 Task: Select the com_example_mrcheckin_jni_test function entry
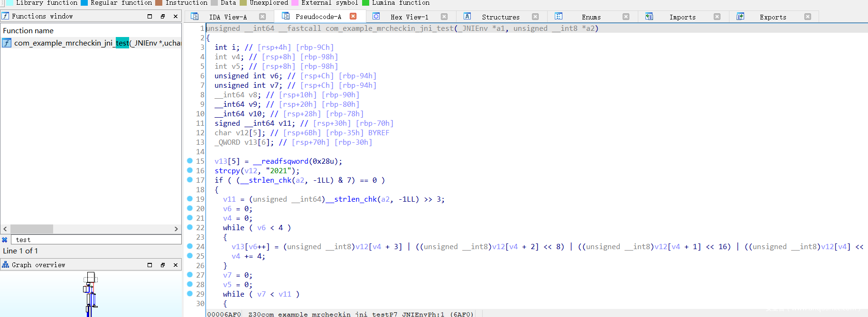coord(95,43)
